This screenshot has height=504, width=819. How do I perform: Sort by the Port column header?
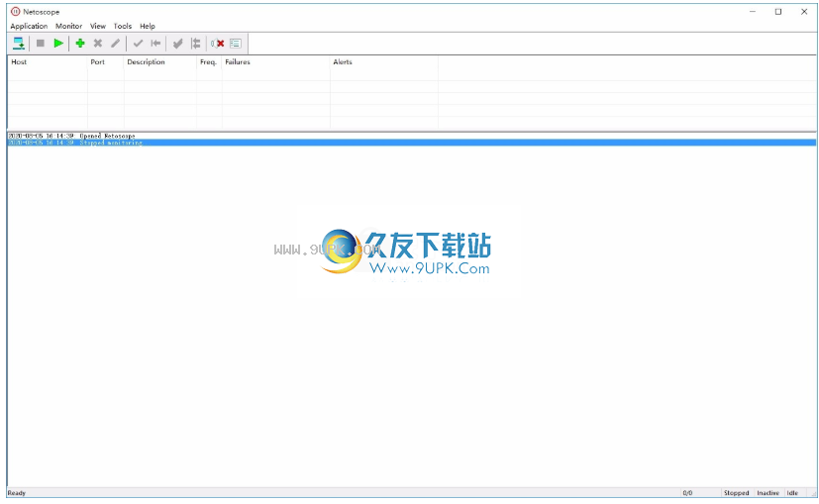click(x=106, y=62)
